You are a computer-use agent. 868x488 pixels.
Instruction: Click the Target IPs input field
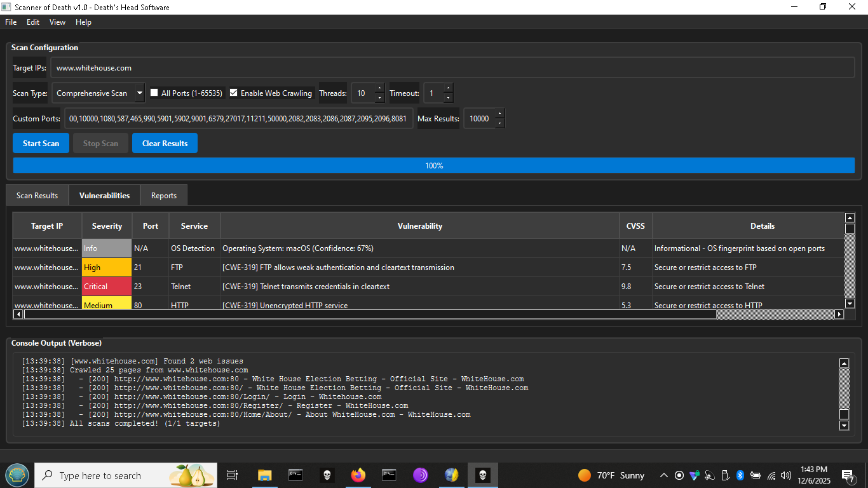[x=452, y=68]
